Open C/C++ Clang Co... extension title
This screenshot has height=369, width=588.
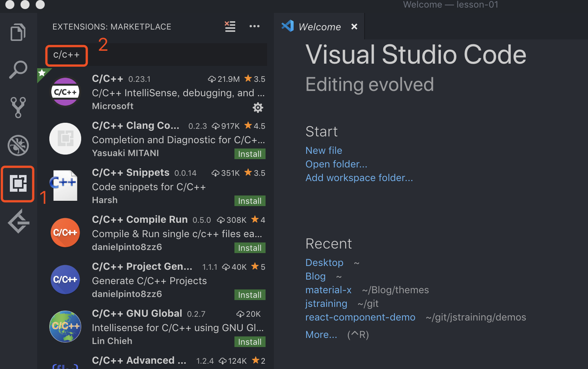[x=135, y=125]
